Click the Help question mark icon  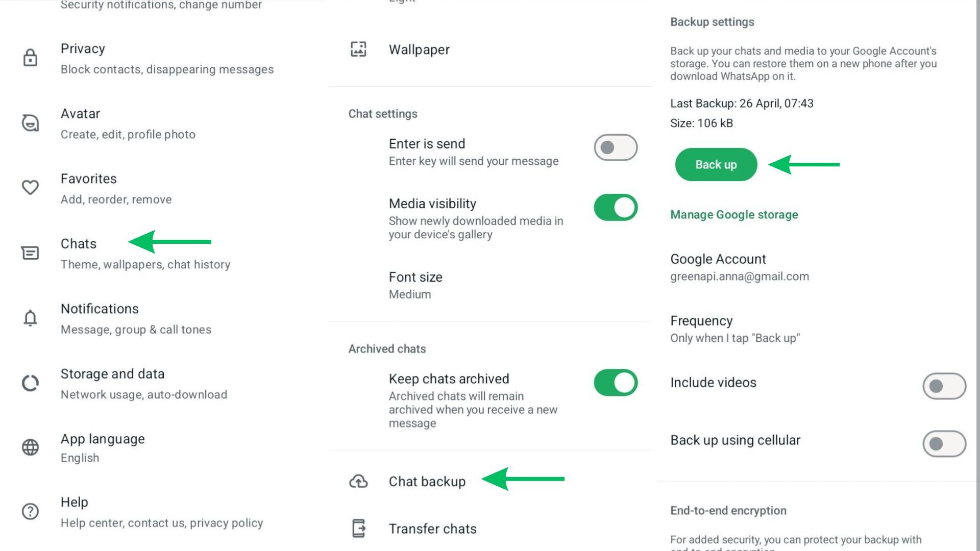click(30, 511)
